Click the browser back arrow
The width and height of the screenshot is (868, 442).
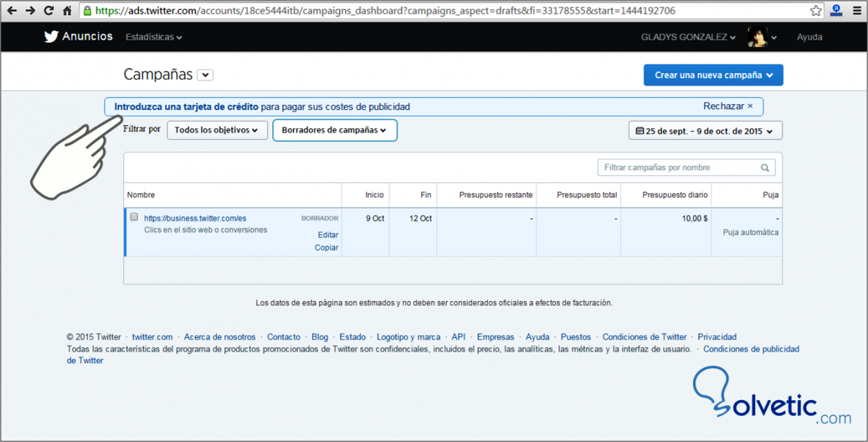[x=12, y=11]
